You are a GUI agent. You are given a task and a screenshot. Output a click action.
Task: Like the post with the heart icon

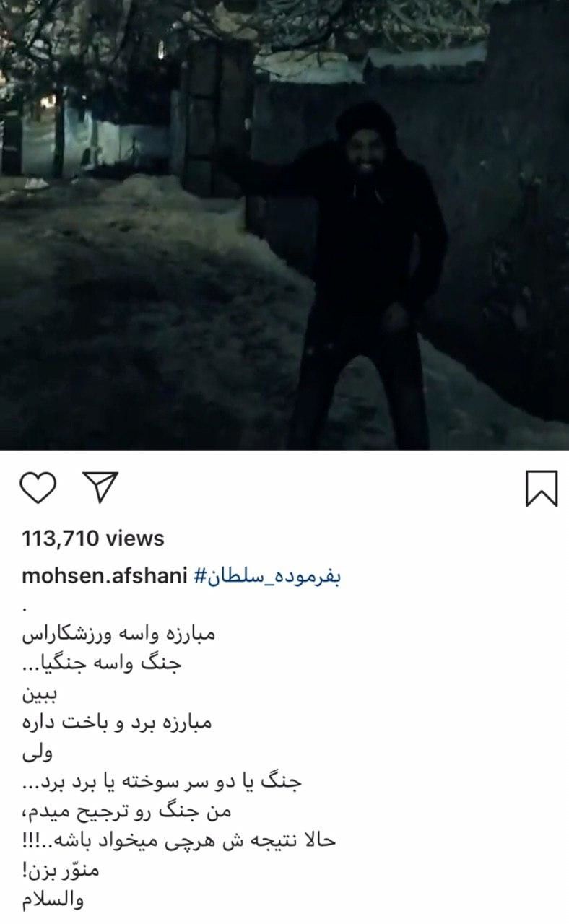[x=38, y=489]
